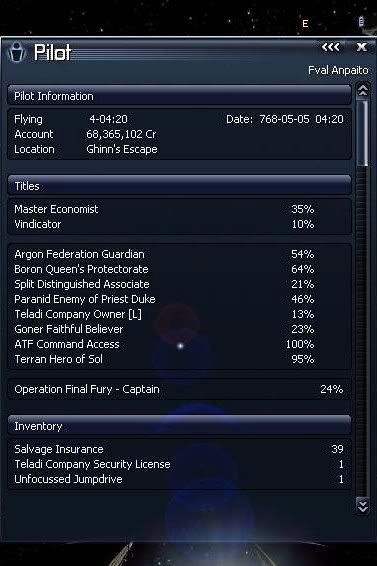Click the scroll-down double arrow icon
Viewport: 377px width, 566px height.
tap(363, 505)
